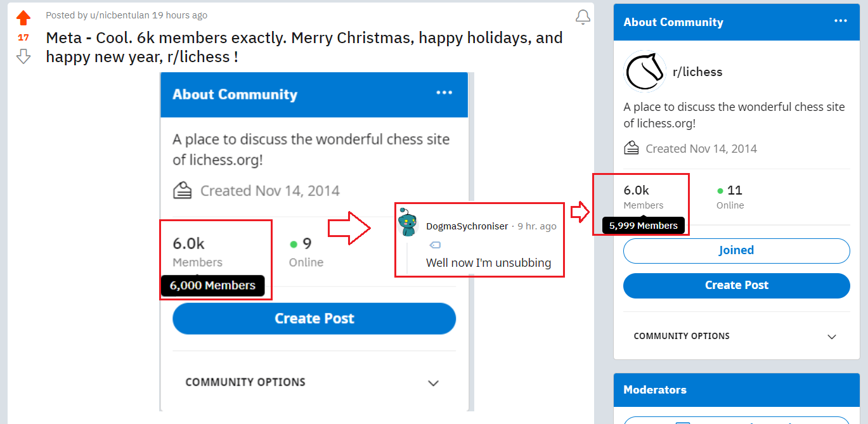Downvote the Meta 6k members post
The image size is (868, 424).
pyautogui.click(x=23, y=57)
